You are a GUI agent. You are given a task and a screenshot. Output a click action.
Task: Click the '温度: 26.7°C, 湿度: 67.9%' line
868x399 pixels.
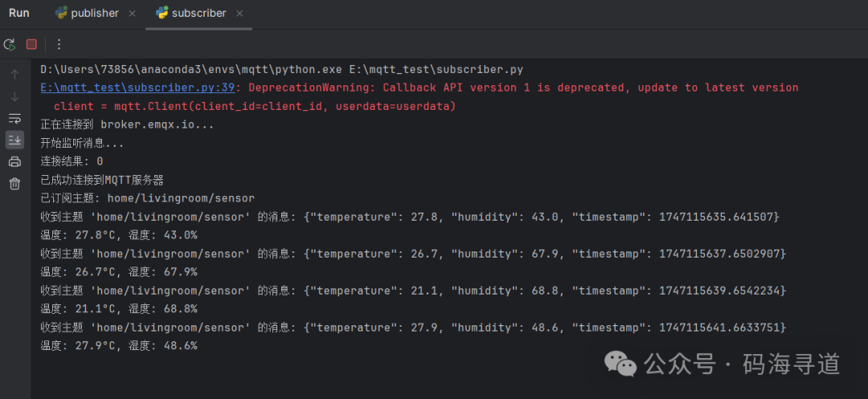coord(119,272)
